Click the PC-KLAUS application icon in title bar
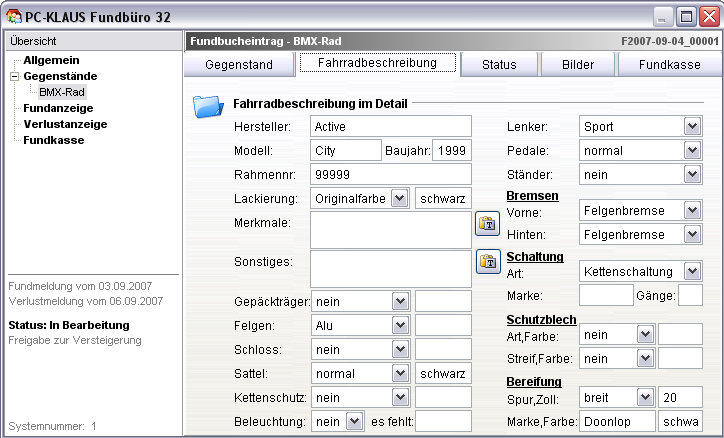 (13, 15)
